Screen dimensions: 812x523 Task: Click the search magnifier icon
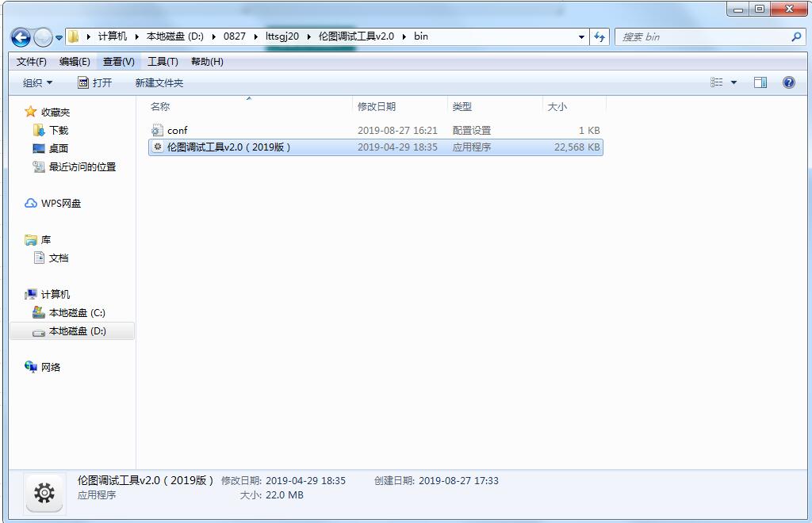[796, 36]
